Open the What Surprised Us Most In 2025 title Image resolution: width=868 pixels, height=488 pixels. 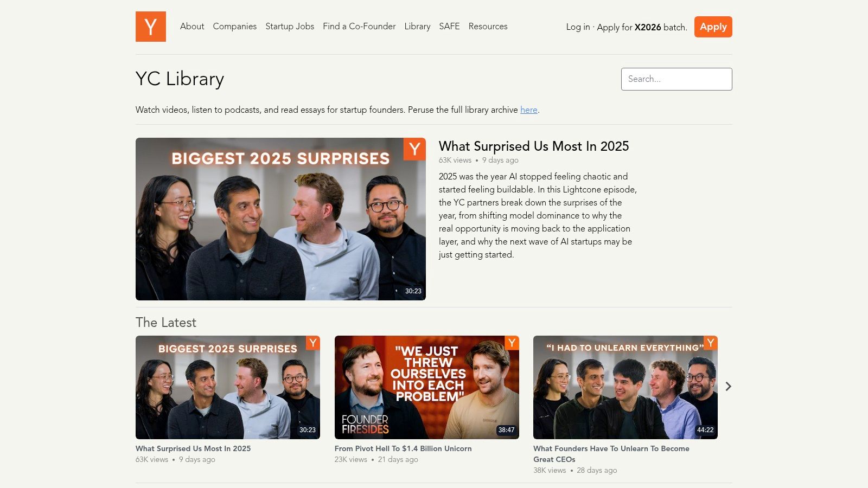[533, 146]
